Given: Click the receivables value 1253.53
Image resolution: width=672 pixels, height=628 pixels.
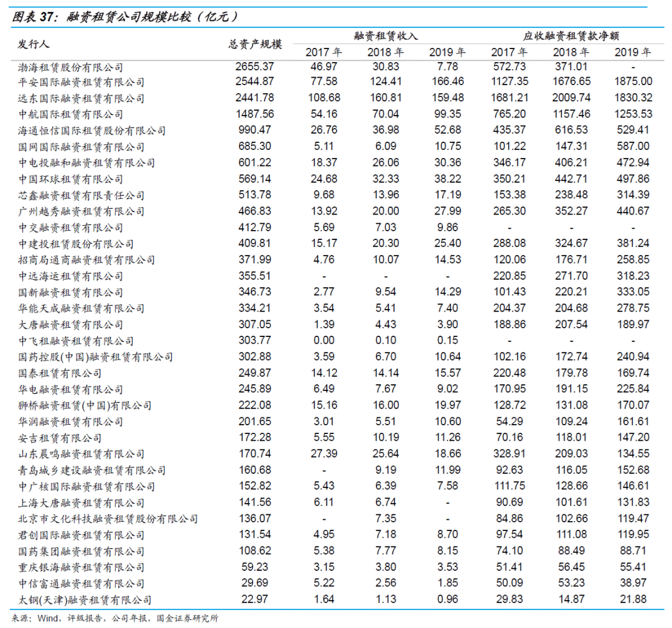Looking at the screenshot, I should (633, 114).
